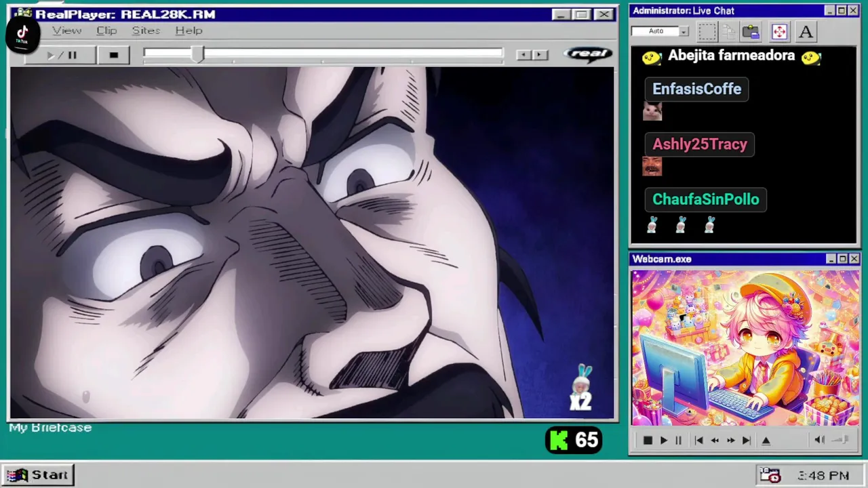Click the EnfasisCoffe username in chat
The width and height of the screenshot is (868, 488).
[696, 89]
